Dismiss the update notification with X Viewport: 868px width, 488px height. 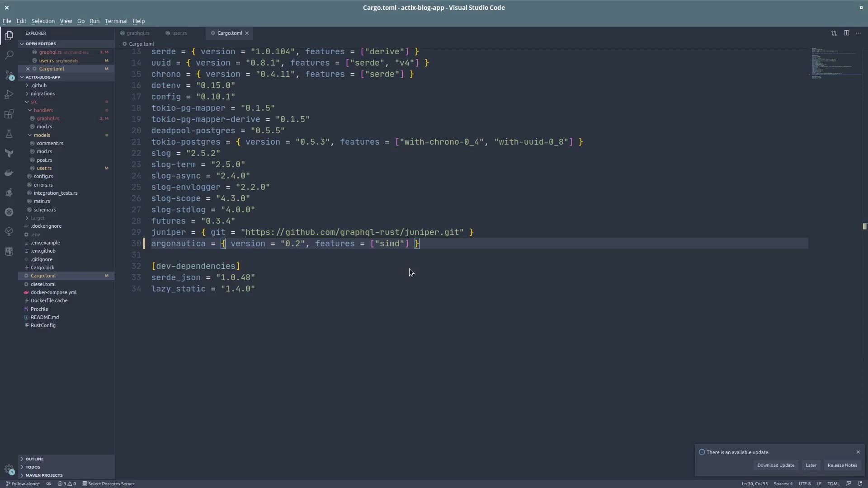point(858,452)
